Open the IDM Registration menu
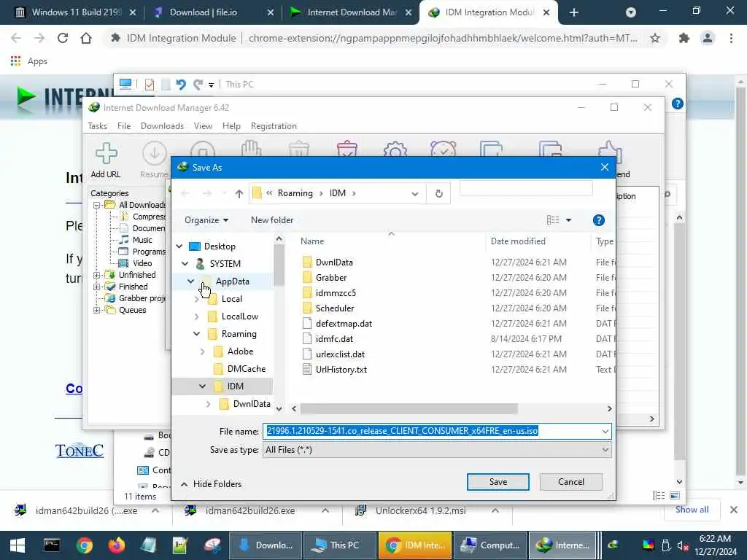Viewport: 747px width, 560px height. tap(274, 126)
